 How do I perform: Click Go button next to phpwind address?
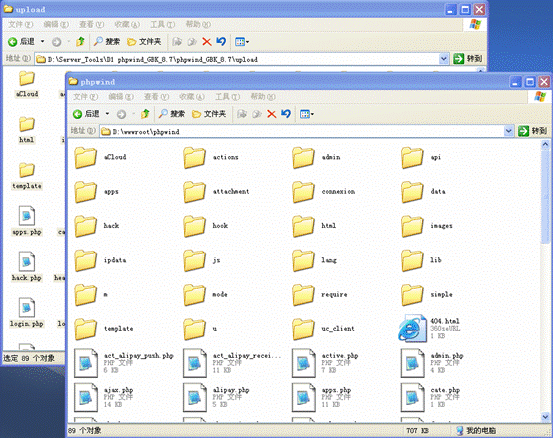(x=533, y=131)
